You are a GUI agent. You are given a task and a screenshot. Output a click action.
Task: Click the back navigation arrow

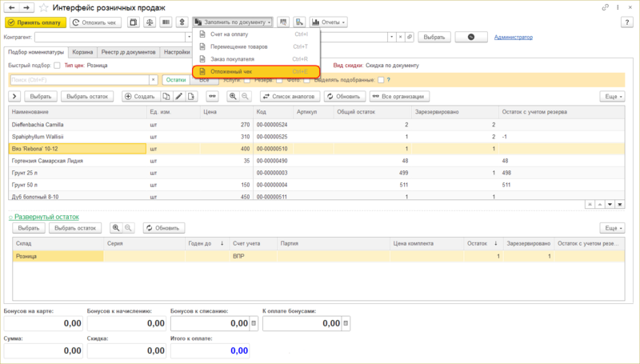(x=10, y=7)
